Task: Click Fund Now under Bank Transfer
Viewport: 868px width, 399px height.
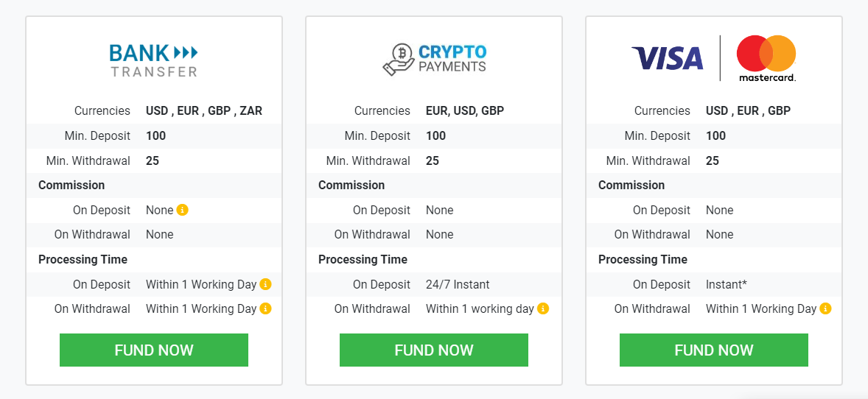Action: tap(154, 350)
